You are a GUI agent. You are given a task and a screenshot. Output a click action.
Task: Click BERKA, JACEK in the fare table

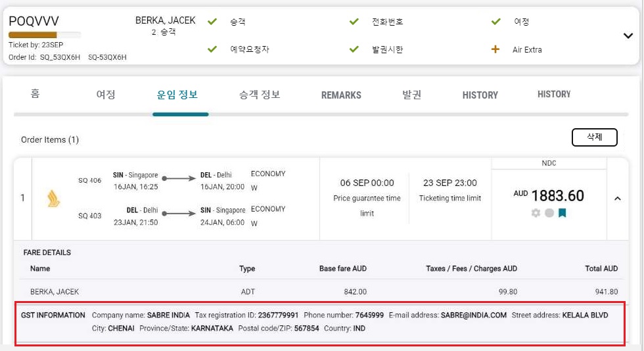pyautogui.click(x=54, y=292)
